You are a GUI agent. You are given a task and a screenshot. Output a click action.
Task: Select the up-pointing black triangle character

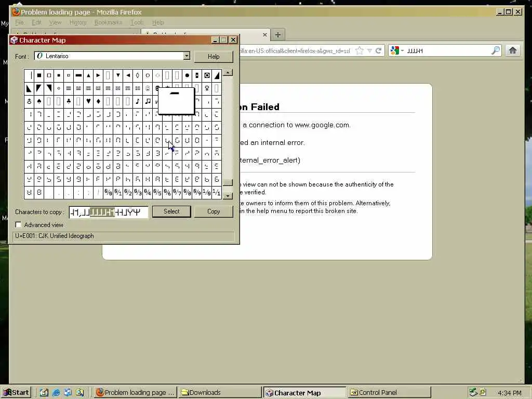[x=88, y=75]
